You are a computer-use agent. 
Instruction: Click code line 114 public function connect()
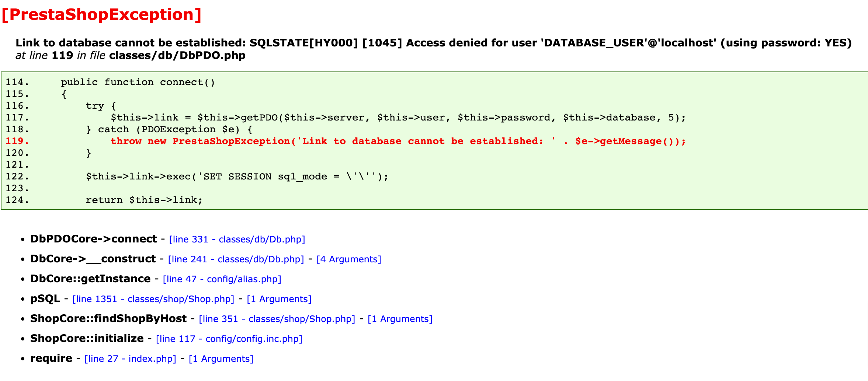pos(138,82)
